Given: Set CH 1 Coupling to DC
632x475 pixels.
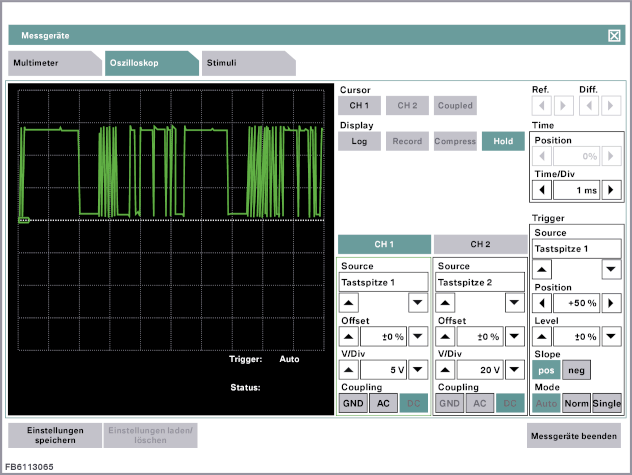Looking at the screenshot, I should (414, 403).
